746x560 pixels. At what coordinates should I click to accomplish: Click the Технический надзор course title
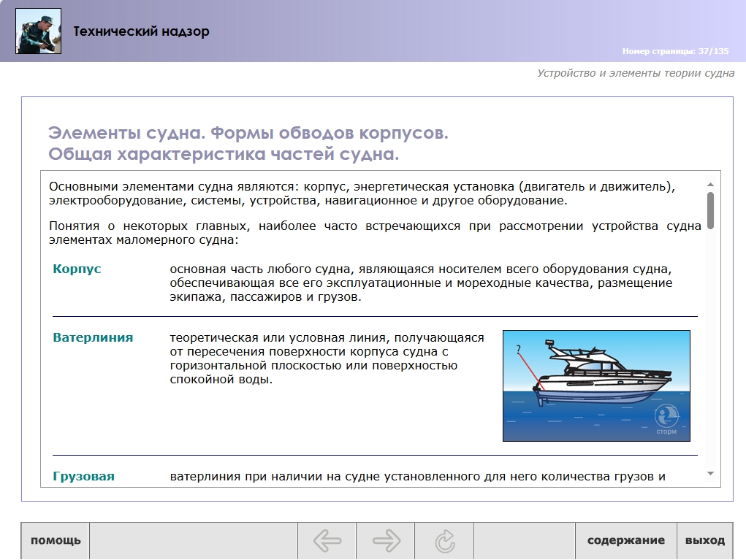(x=141, y=31)
